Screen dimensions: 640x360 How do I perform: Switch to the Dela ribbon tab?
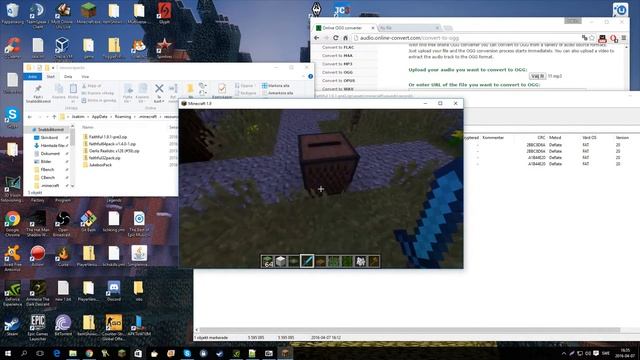pos(68,77)
